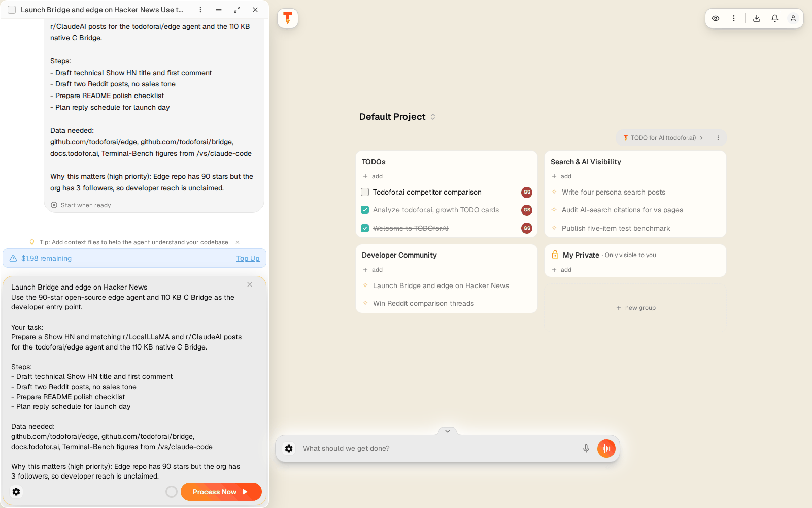Select Write four persona search posts
This screenshot has height=508, width=812.
click(x=613, y=192)
